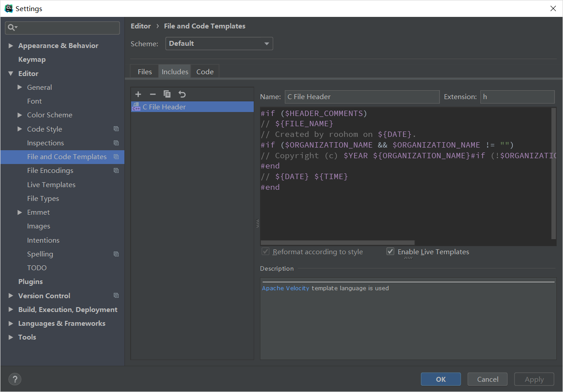
Task: Click the #if ($HEADER_COMMENTS) line in editor
Action: 314,113
